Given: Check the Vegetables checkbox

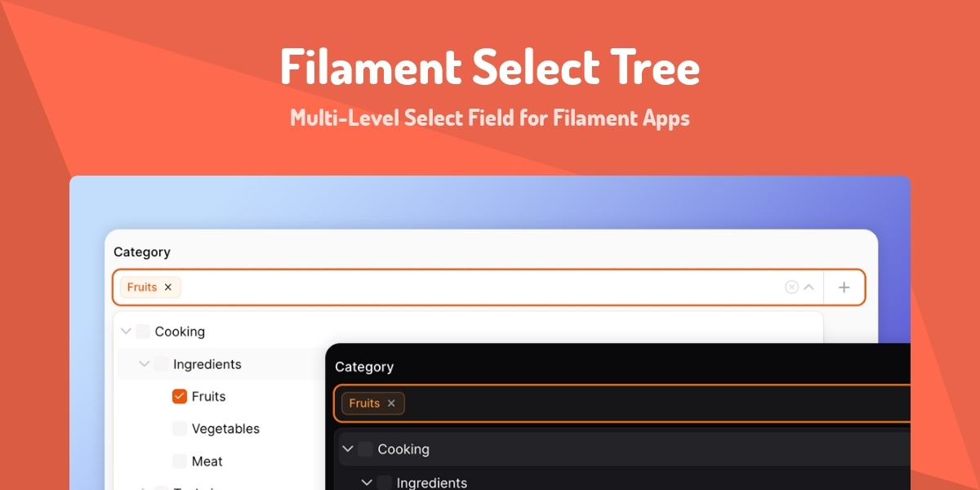Looking at the screenshot, I should (179, 429).
